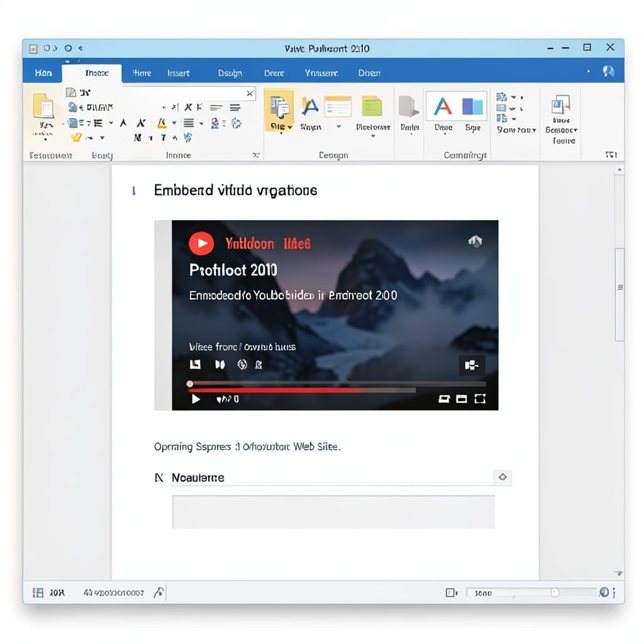Click the highlighted 'Sile' button in the ribbon
The image size is (644, 644).
pyautogui.click(x=279, y=110)
